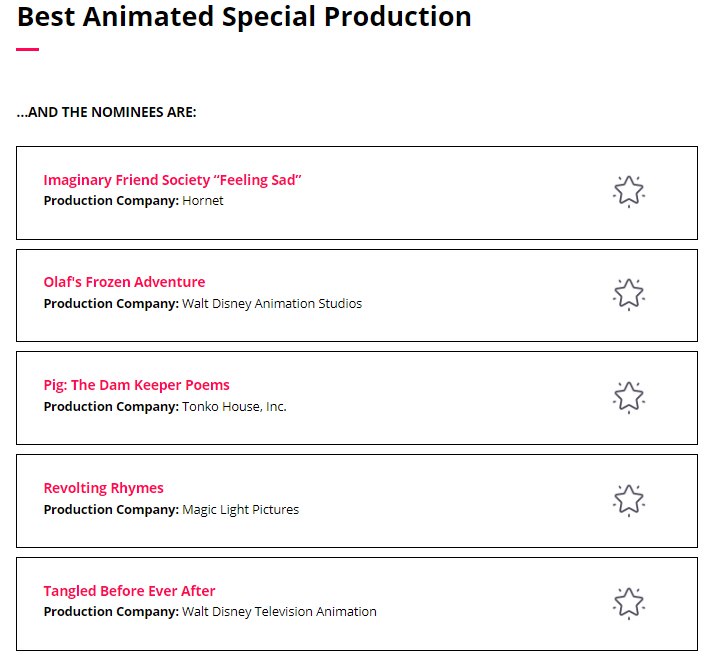This screenshot has width=714, height=669.
Task: Click the Revolting Rhymes title
Action: click(x=103, y=488)
